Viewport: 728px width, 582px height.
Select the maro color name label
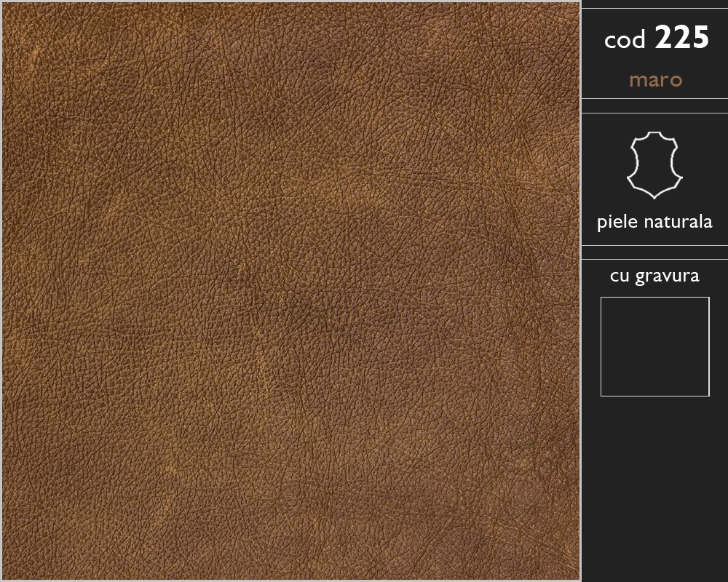(x=655, y=80)
